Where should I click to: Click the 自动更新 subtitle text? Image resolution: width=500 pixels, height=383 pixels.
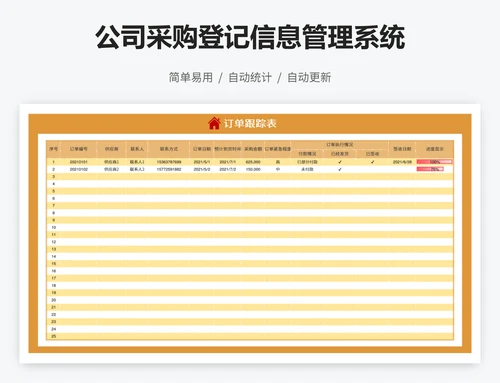309,77
